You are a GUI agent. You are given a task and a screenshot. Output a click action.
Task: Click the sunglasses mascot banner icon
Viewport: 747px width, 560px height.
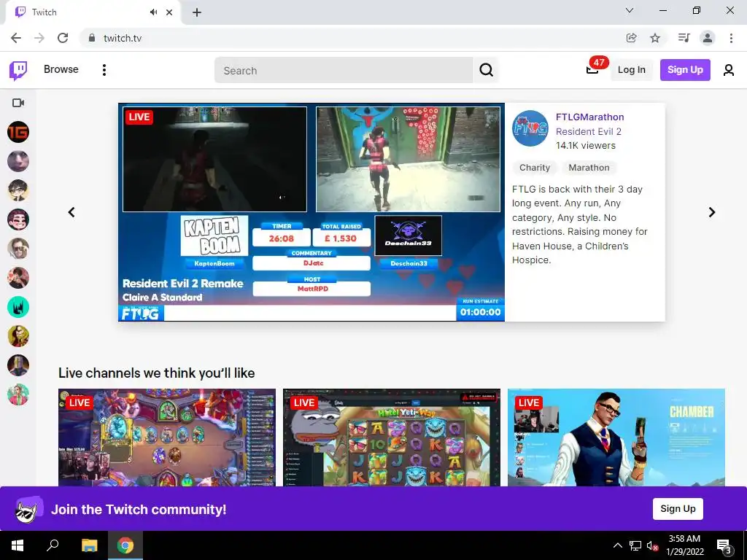(x=28, y=509)
